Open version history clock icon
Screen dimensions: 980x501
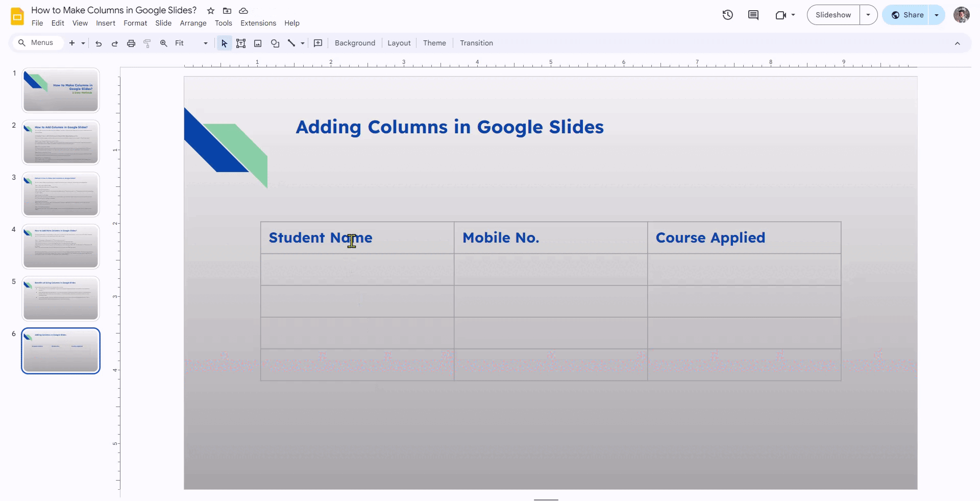[728, 15]
